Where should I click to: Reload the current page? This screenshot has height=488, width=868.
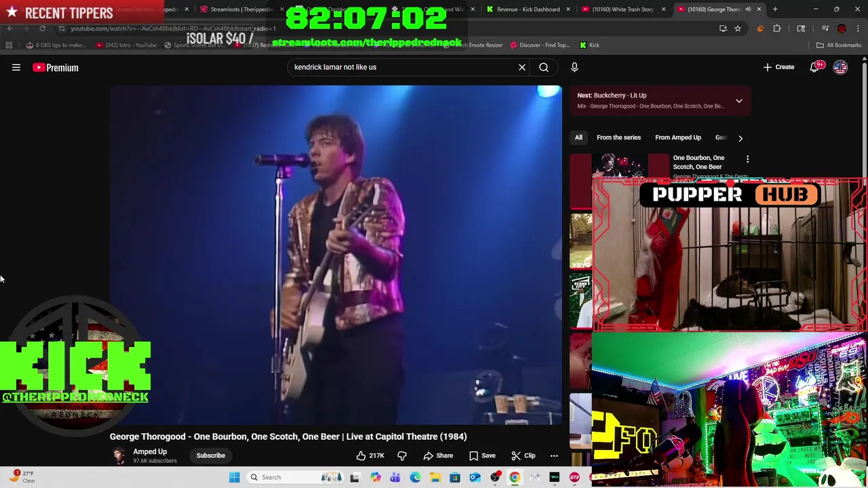tap(42, 28)
